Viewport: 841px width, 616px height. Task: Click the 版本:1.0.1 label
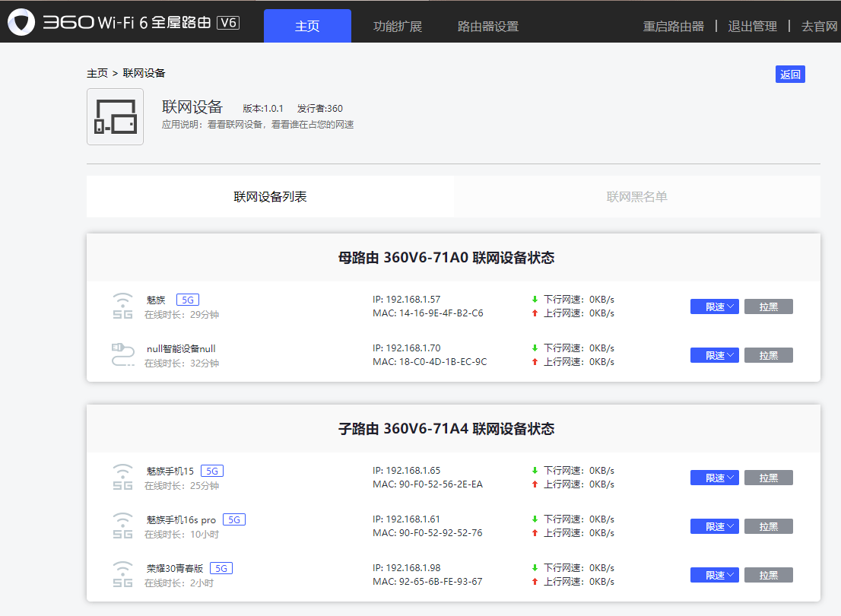click(x=263, y=109)
